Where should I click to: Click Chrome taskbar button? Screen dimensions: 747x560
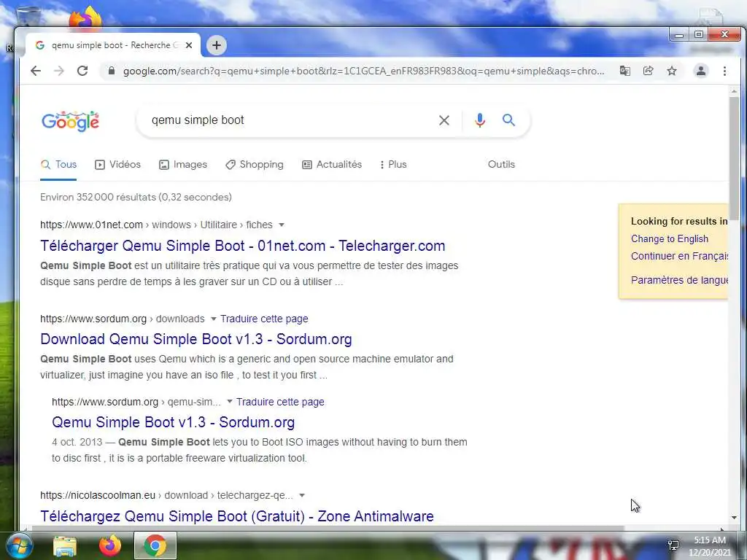[x=155, y=545]
